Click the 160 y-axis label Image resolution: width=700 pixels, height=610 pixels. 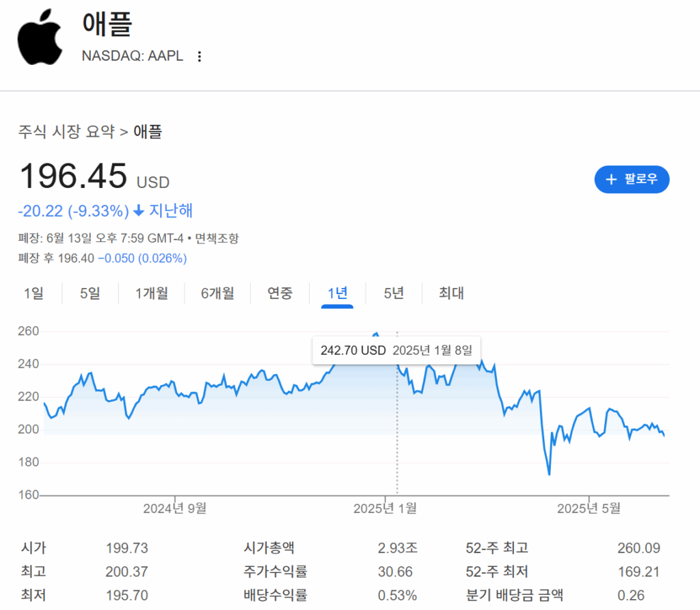(x=28, y=495)
